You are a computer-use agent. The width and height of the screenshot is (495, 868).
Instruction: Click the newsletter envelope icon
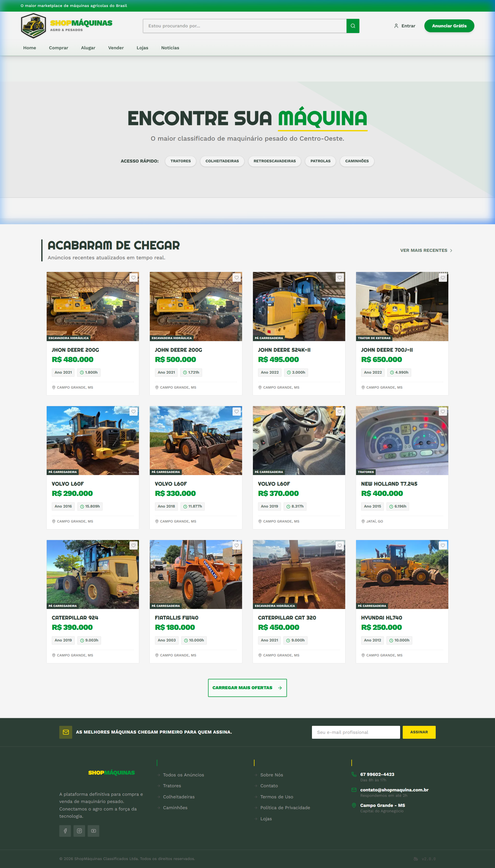tap(66, 732)
